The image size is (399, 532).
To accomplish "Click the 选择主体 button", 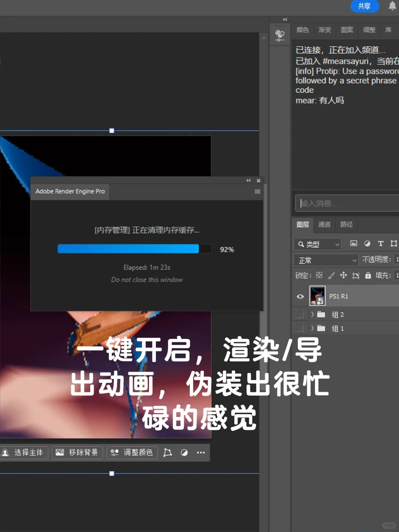I will click(x=24, y=453).
